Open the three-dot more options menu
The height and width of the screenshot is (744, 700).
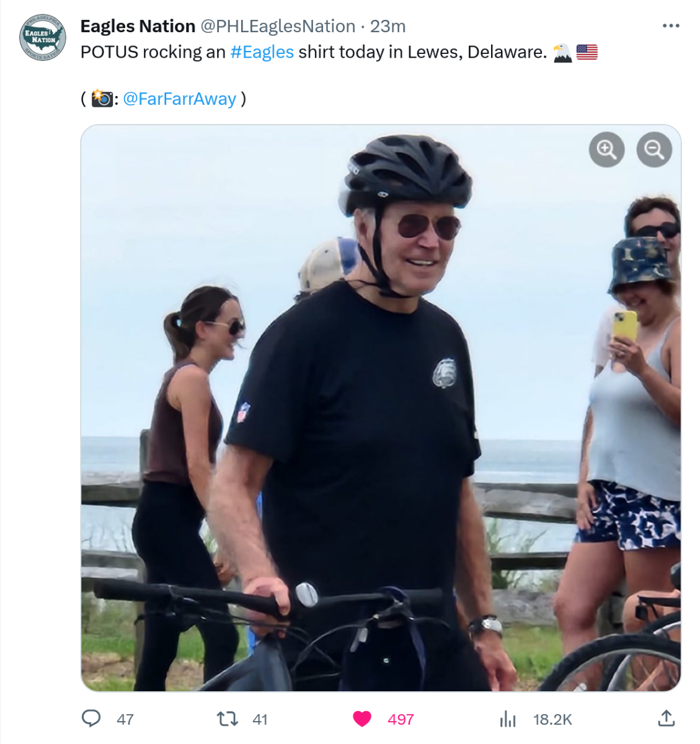pyautogui.click(x=671, y=26)
